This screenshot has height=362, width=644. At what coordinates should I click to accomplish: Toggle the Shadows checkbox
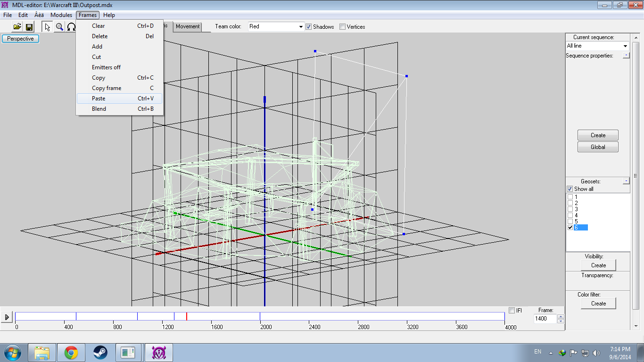(308, 27)
